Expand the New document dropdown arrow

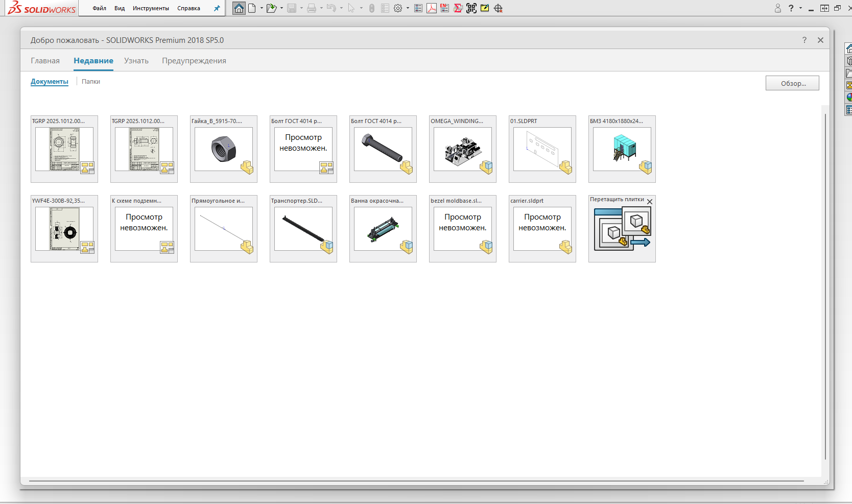click(x=262, y=8)
